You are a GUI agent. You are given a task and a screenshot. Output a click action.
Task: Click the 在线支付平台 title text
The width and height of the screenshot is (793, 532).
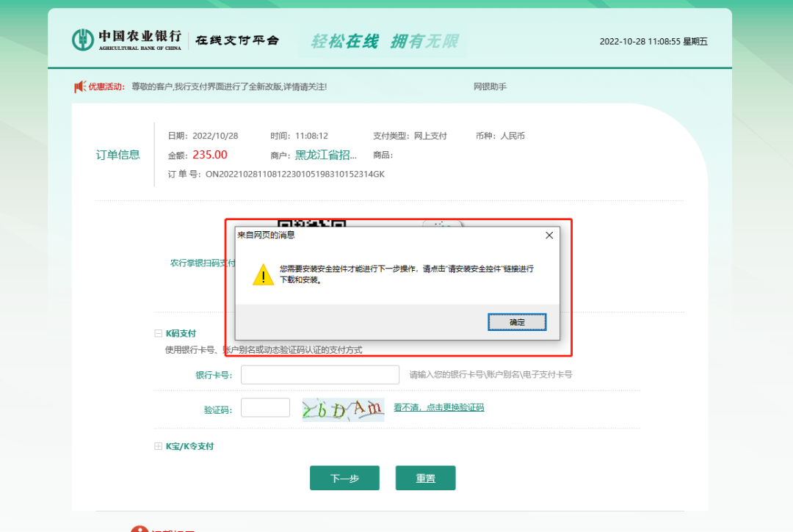point(237,40)
